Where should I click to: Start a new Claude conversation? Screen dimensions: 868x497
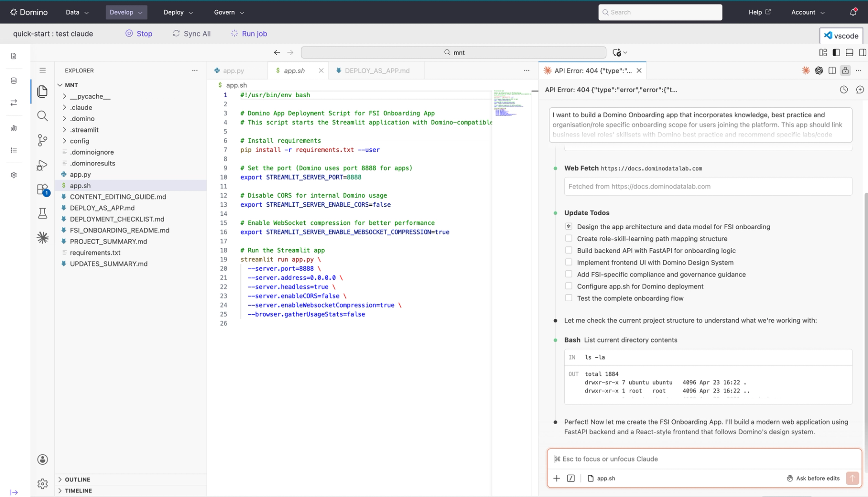click(860, 90)
